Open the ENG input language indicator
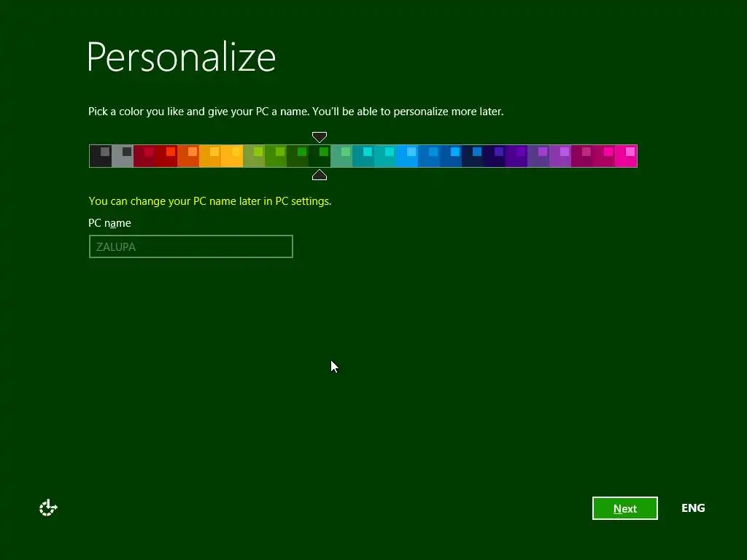This screenshot has width=747, height=560. pyautogui.click(x=693, y=508)
